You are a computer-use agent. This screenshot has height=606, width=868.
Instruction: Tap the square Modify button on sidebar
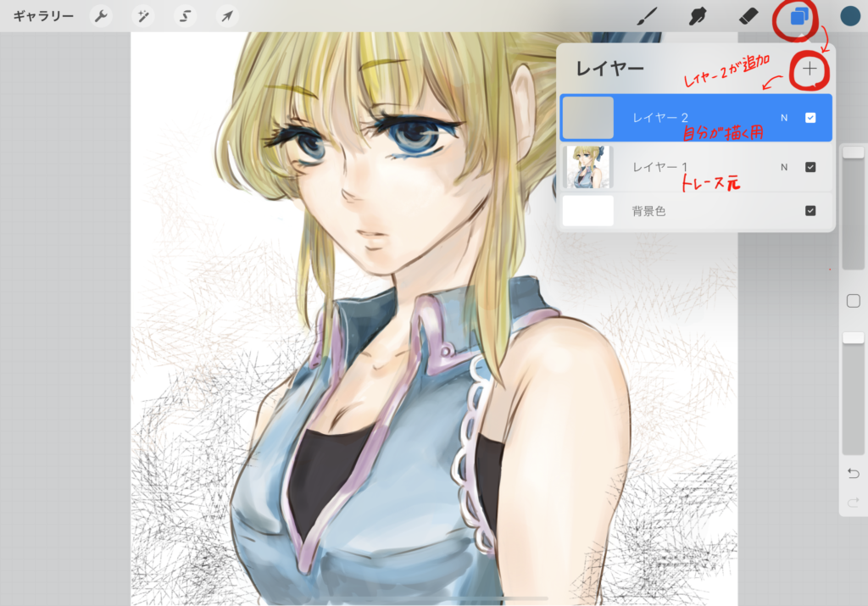click(853, 301)
